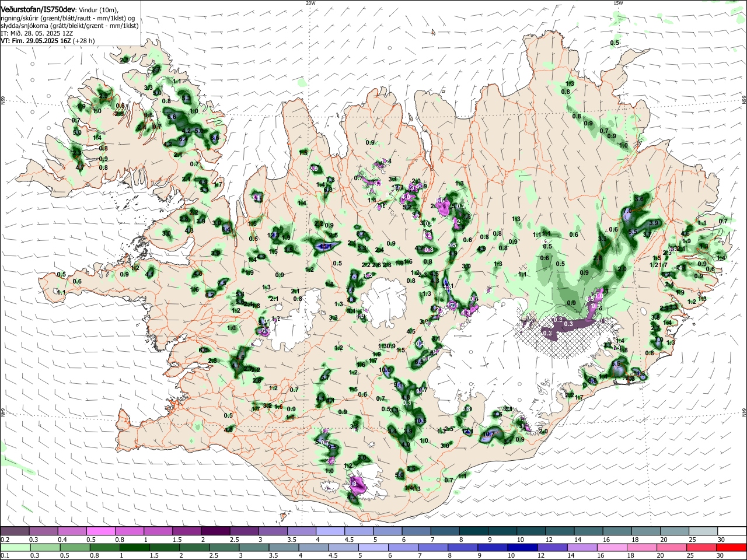Pick the light lavender 5 swatch in lower rain scale
747x560 pixels.
click(x=372, y=548)
